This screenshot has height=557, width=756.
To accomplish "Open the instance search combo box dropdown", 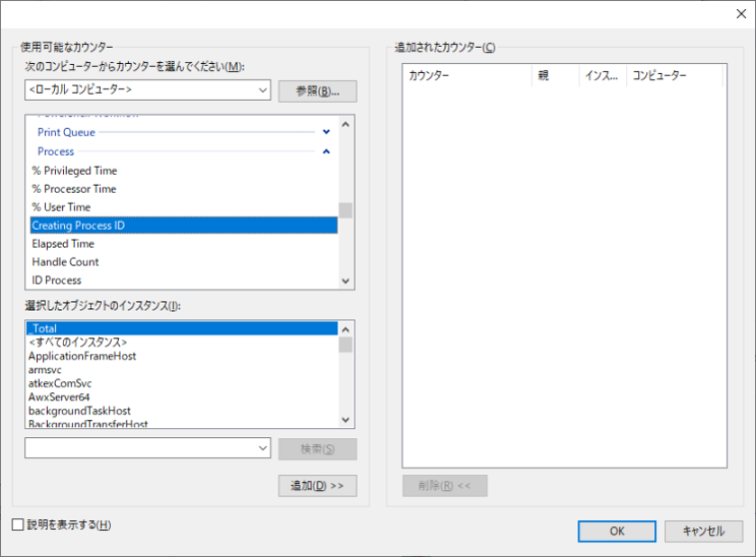I will [263, 448].
